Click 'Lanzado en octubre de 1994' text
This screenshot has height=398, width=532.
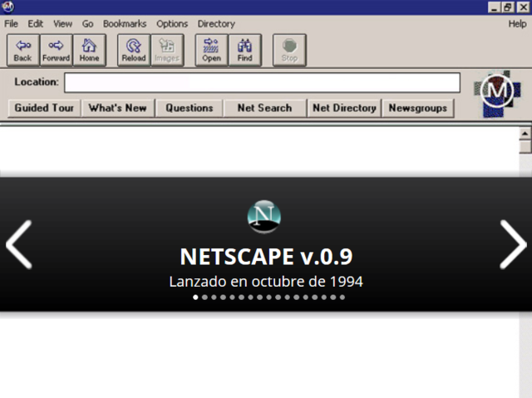coord(266,282)
